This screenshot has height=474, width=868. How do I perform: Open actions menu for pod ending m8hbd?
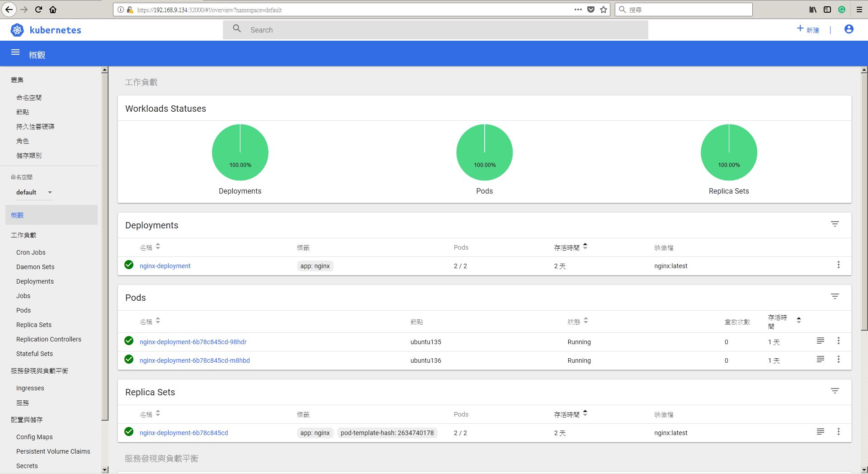839,360
